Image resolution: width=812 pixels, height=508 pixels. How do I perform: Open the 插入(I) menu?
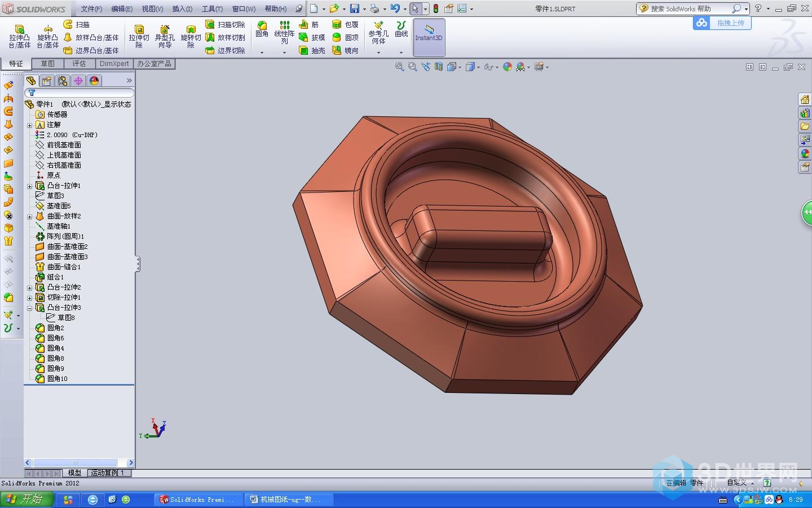point(182,8)
